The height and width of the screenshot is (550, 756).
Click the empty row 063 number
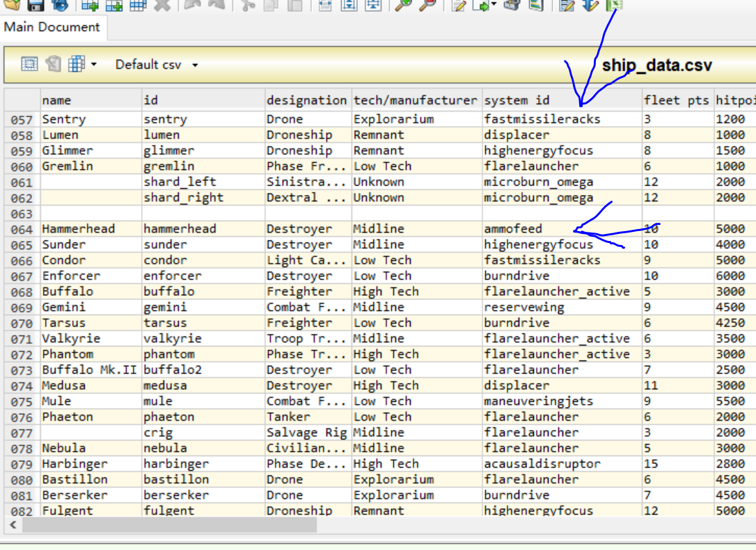(x=22, y=213)
